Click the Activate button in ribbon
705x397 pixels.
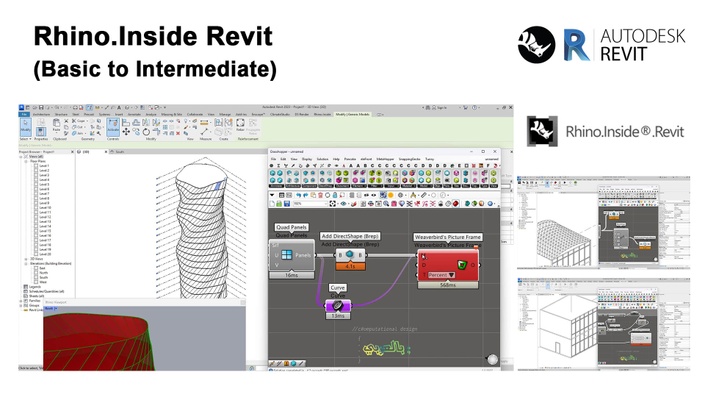(x=113, y=126)
